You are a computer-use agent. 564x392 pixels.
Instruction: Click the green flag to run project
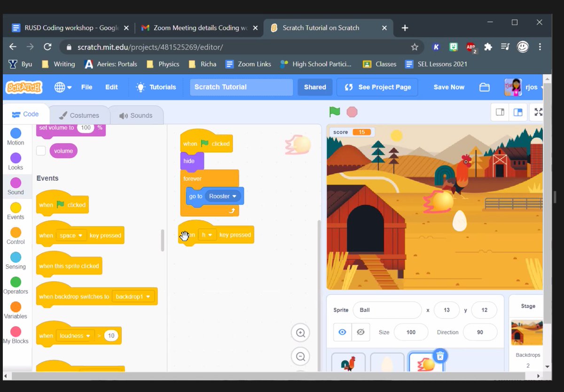tap(335, 112)
